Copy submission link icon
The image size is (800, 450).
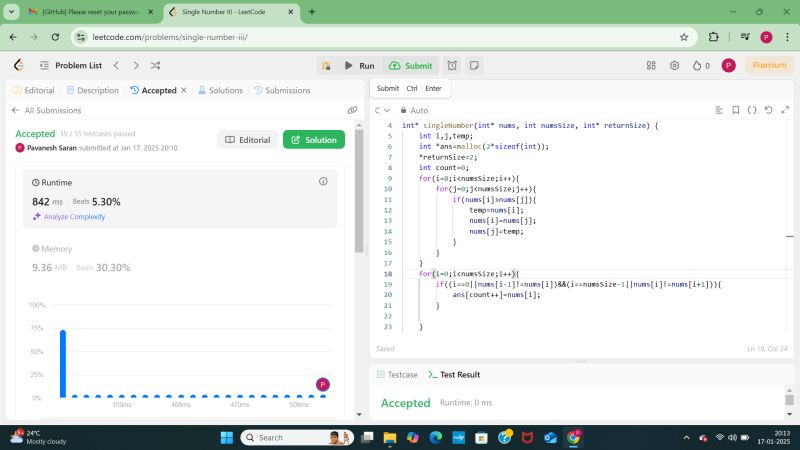tap(352, 110)
